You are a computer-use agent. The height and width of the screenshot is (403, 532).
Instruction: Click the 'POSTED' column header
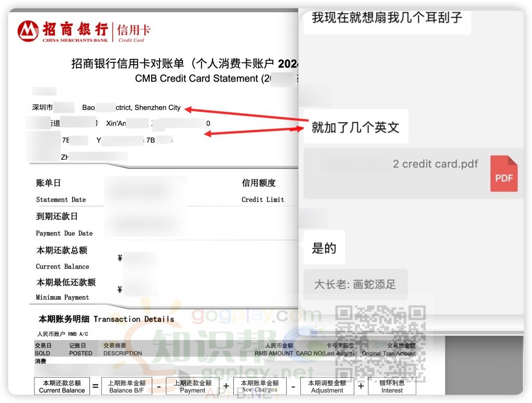click(81, 353)
